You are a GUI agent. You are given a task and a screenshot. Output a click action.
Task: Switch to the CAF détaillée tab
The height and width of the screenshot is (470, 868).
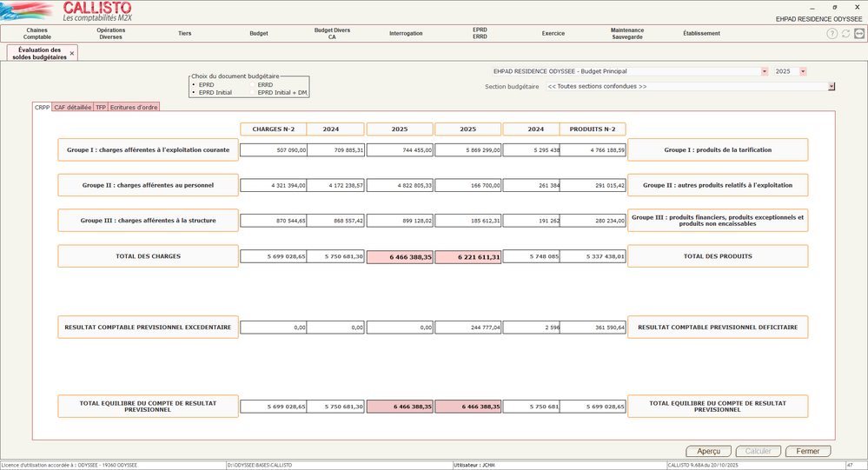pyautogui.click(x=73, y=108)
